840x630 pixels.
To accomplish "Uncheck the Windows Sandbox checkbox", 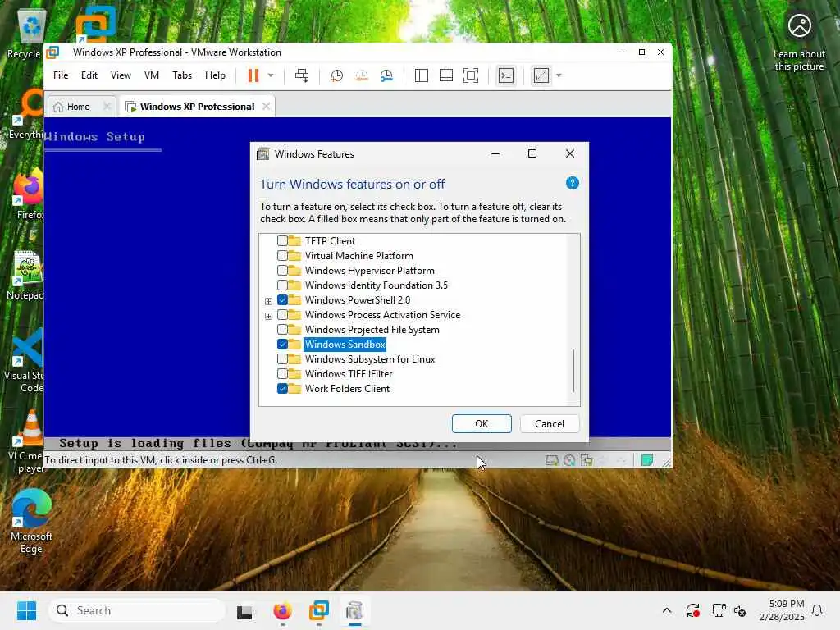I will point(282,345).
